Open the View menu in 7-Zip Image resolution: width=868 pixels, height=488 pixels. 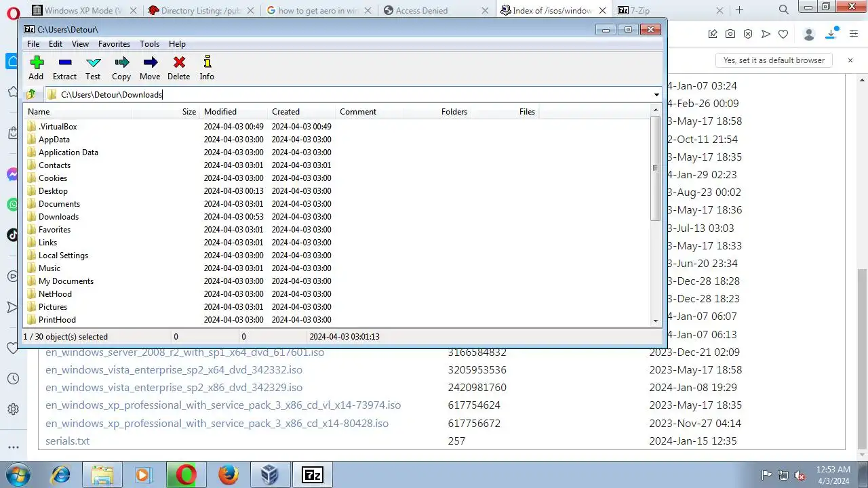click(x=80, y=44)
